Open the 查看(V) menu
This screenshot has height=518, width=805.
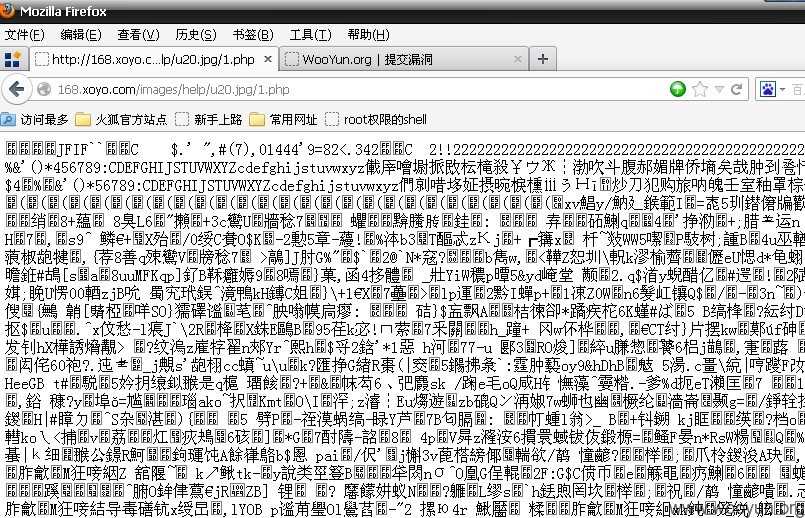click(x=138, y=35)
